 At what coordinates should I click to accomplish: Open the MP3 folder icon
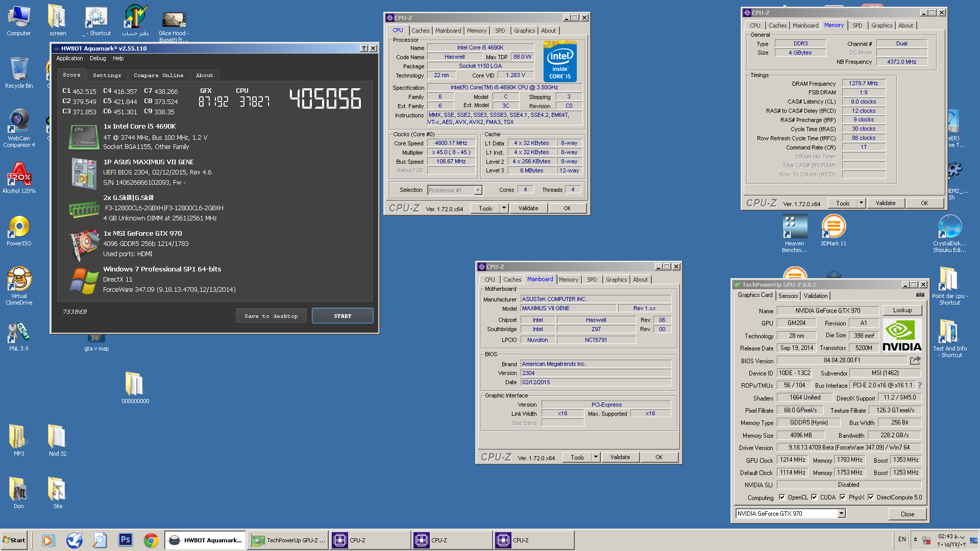(19, 441)
